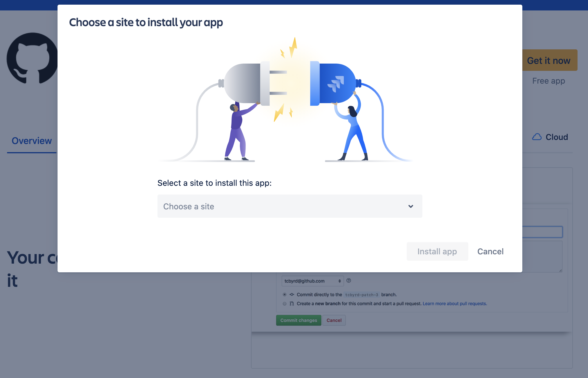Click the Get it now button
588x378 pixels.
[x=550, y=60]
